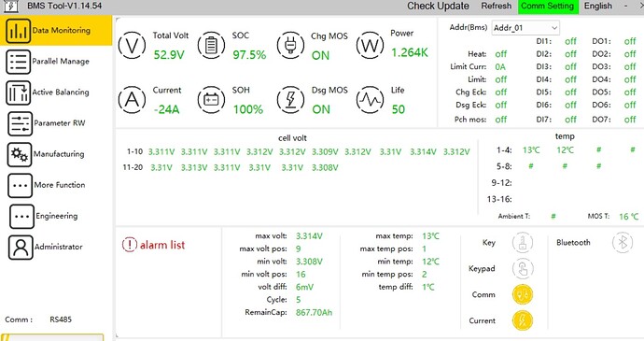This screenshot has width=644, height=341.
Task: Click Heat status off
Action: 500,54
